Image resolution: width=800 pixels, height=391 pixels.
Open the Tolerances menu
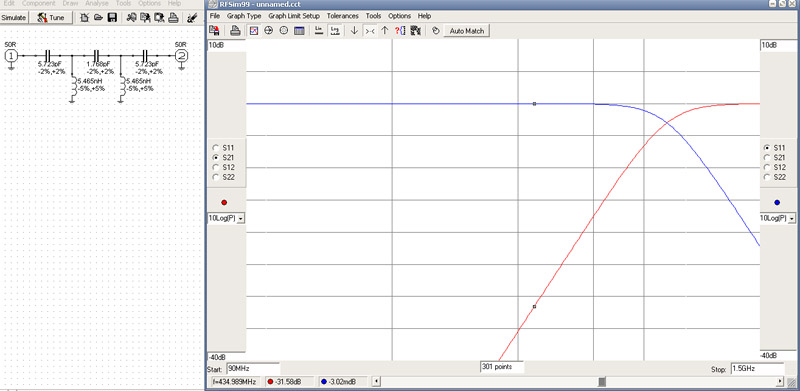[342, 16]
